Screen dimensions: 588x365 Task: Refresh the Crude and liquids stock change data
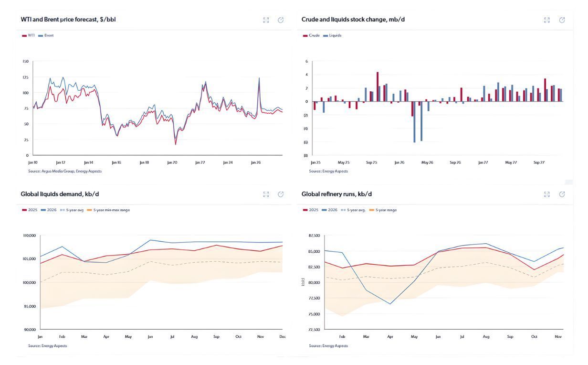click(x=562, y=20)
